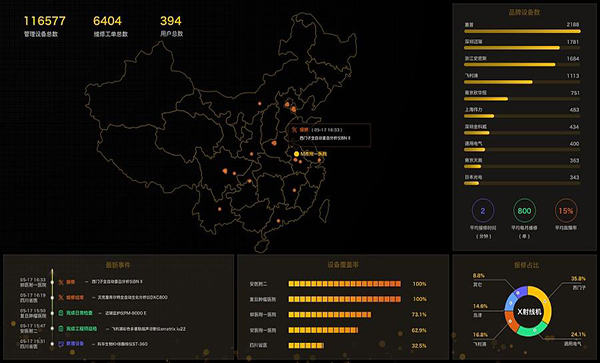Click the orange circle showing 15%

point(566,211)
